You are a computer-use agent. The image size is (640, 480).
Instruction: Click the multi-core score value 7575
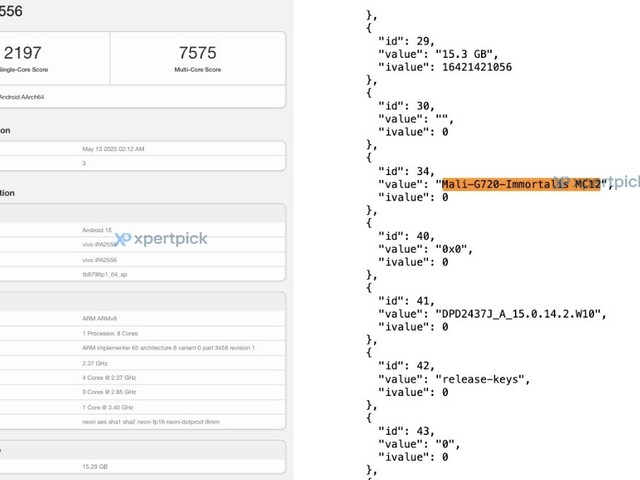point(198,53)
